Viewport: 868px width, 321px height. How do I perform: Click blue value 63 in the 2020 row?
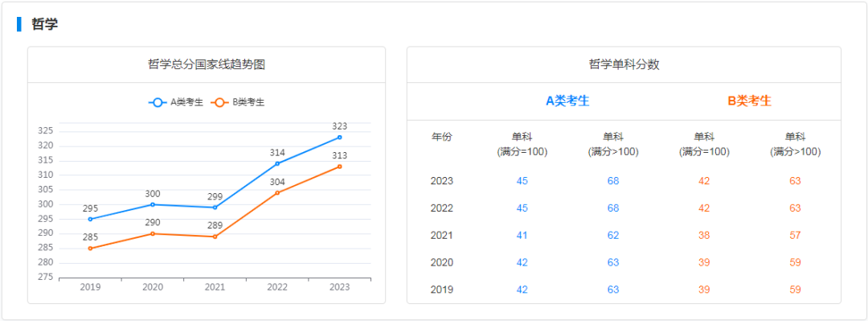tap(613, 262)
